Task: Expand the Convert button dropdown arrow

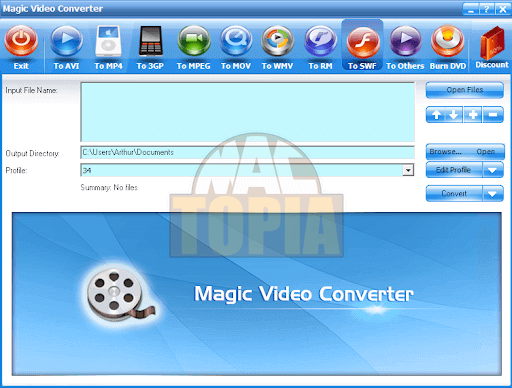Action: (x=493, y=194)
